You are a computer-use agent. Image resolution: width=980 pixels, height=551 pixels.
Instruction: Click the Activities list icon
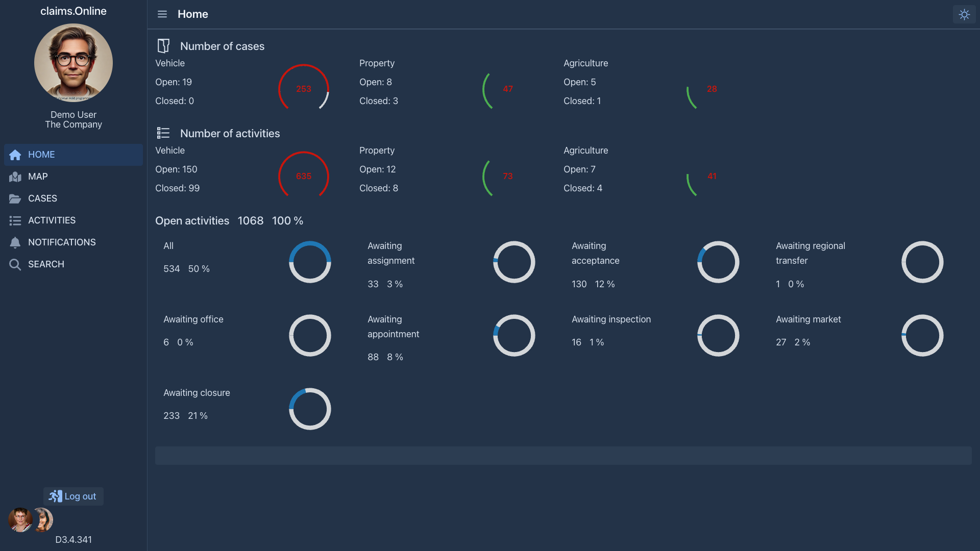pyautogui.click(x=15, y=220)
